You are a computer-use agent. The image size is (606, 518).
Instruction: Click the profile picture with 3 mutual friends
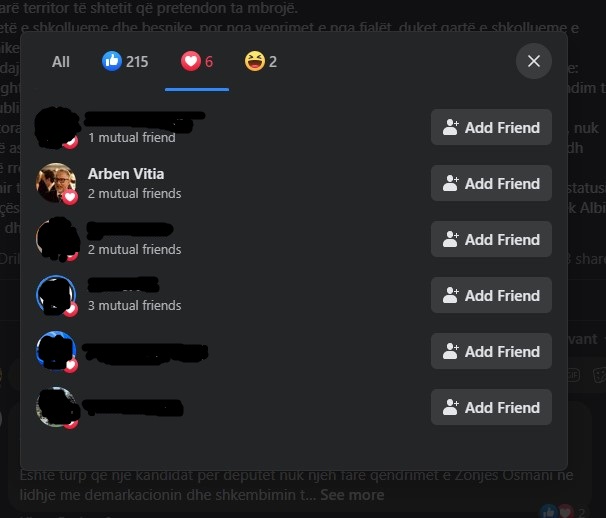56,295
